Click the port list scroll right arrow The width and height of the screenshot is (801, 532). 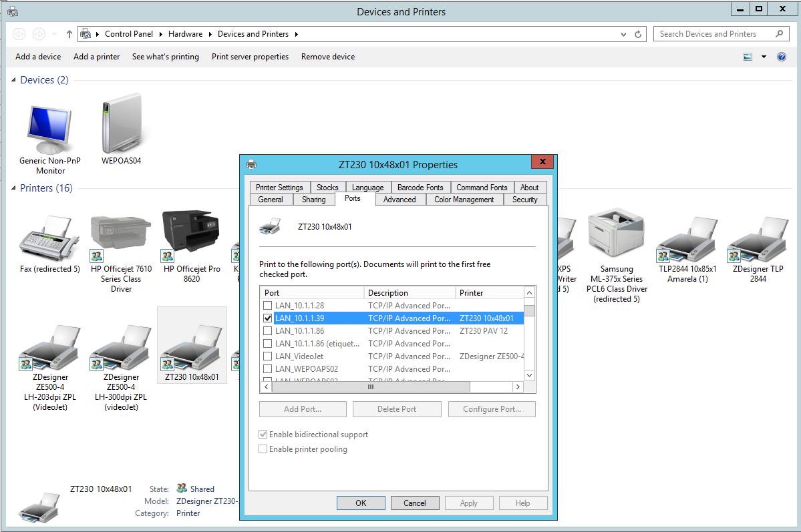pyautogui.click(x=518, y=387)
